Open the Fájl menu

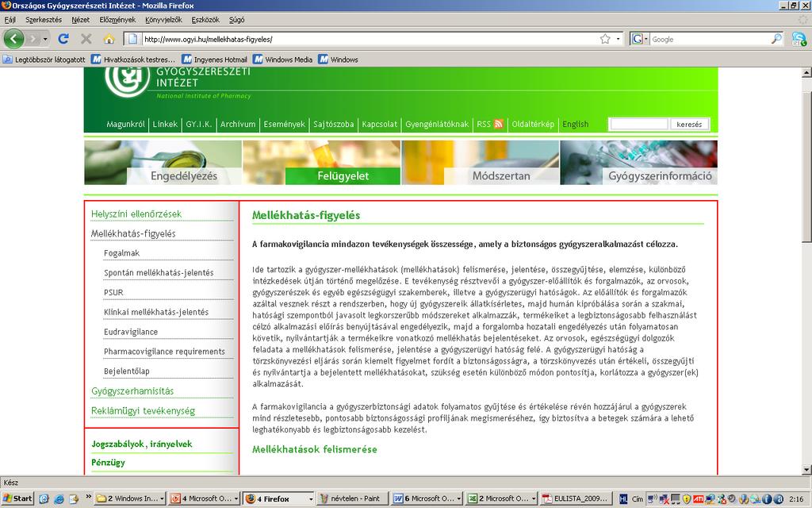[10, 20]
